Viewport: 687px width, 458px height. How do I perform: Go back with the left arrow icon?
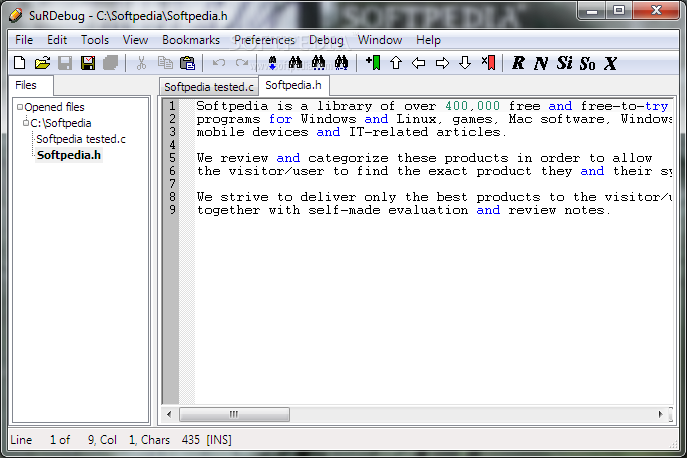point(419,63)
